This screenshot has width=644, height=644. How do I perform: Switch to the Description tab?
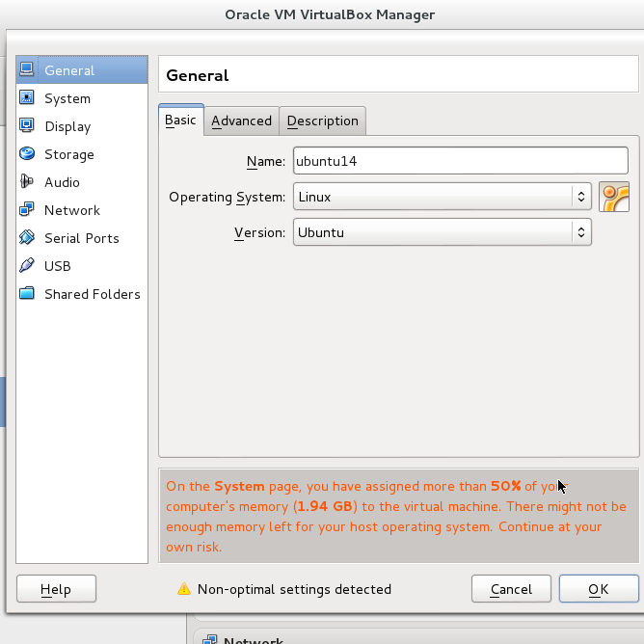pos(322,121)
